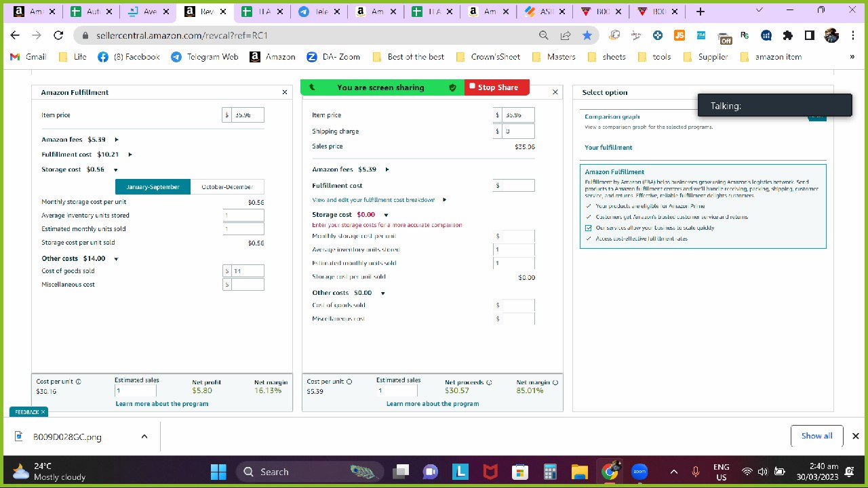The height and width of the screenshot is (488, 868).
Task: Open the B009D028GC.png download
Action: tap(67, 437)
